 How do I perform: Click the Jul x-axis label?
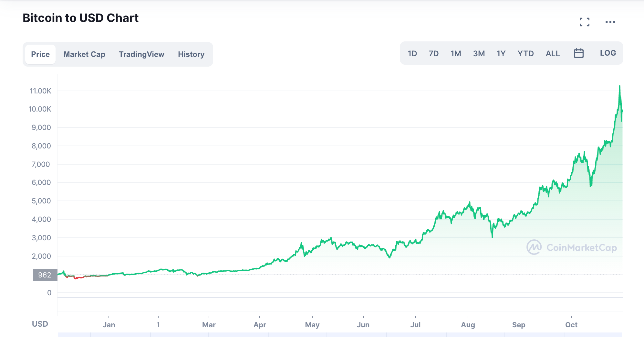click(415, 325)
